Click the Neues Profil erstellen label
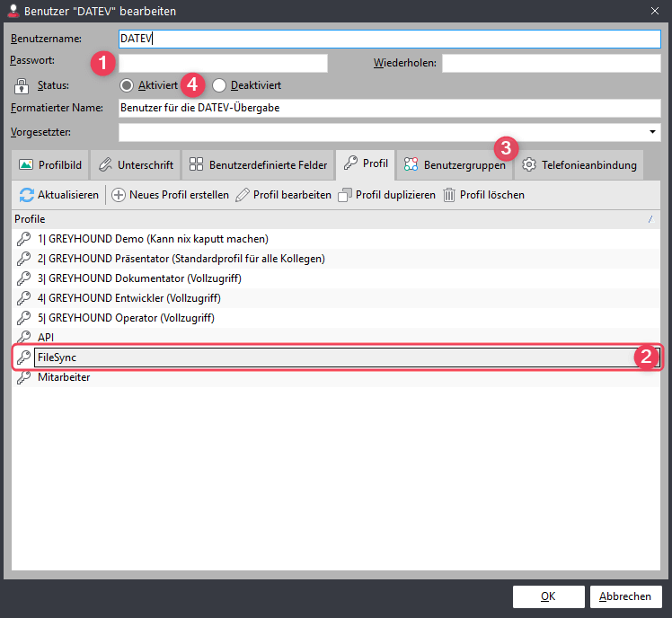Image resolution: width=672 pixels, height=618 pixels. tap(179, 195)
